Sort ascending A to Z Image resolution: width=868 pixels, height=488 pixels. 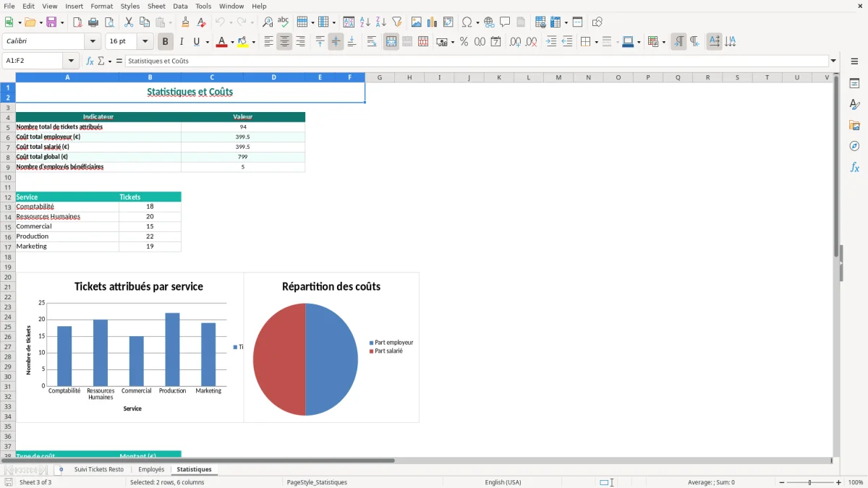[365, 22]
